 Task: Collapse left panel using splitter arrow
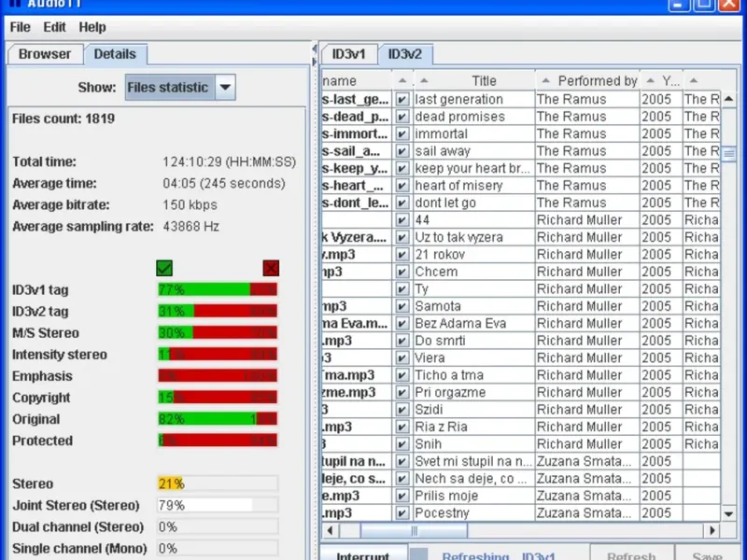315,49
